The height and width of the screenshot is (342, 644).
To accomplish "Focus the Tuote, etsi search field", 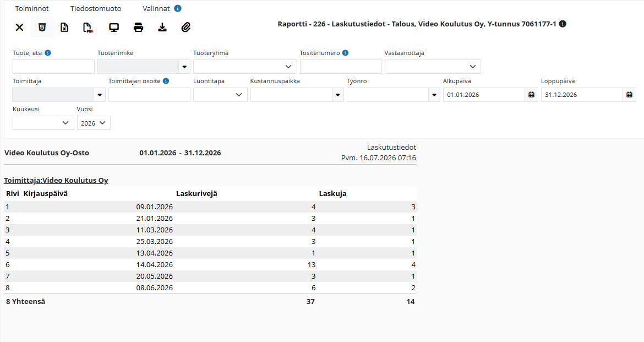I will pyautogui.click(x=53, y=67).
